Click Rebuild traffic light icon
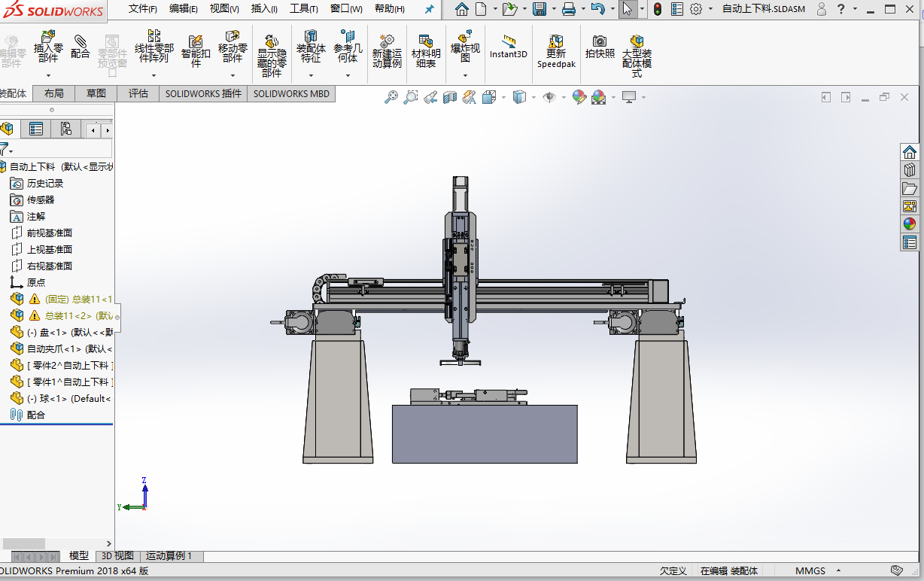Screen dimensions: 924x581 [x=657, y=9]
